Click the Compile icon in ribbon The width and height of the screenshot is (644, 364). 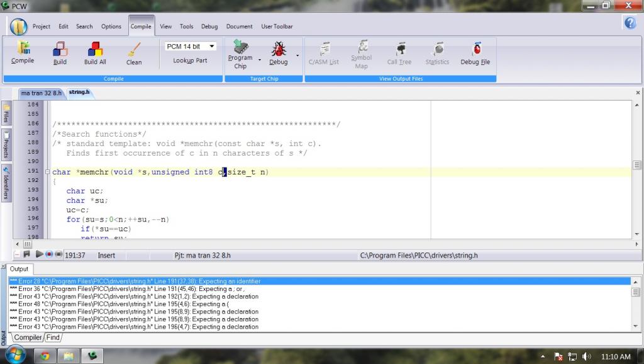[x=23, y=52]
